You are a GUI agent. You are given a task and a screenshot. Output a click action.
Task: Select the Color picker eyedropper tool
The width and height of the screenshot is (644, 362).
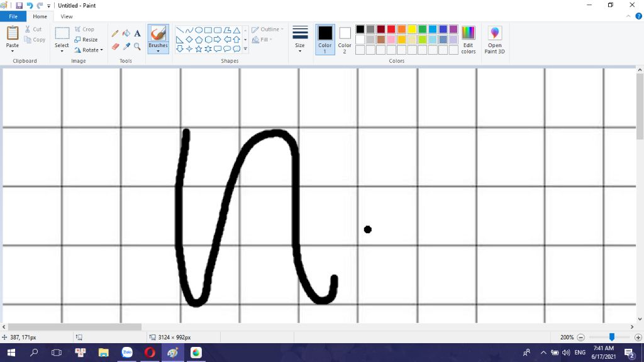coord(126,47)
